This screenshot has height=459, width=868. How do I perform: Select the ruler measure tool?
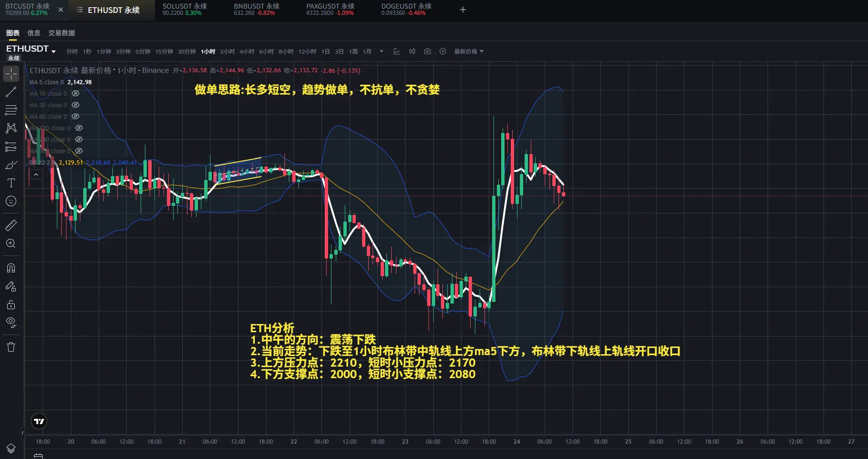[11, 225]
